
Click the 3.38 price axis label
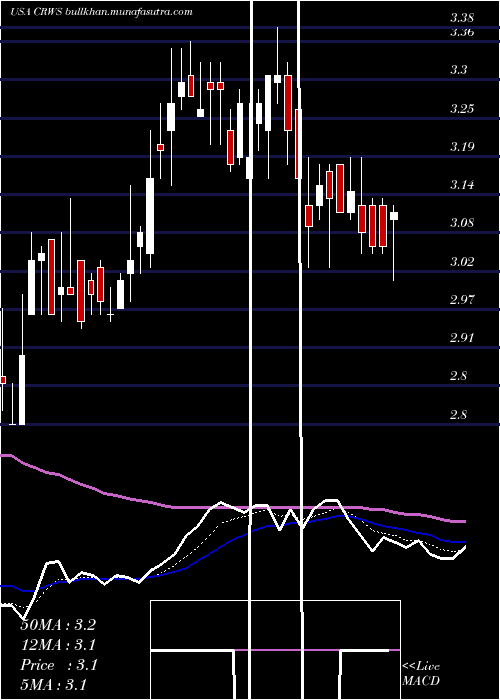(462, 18)
